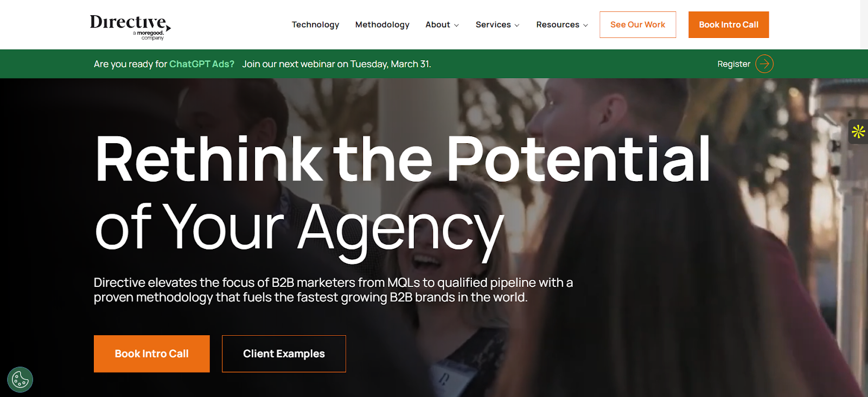The width and height of the screenshot is (868, 397).
Task: Click the chevron beside About
Action: (x=456, y=25)
